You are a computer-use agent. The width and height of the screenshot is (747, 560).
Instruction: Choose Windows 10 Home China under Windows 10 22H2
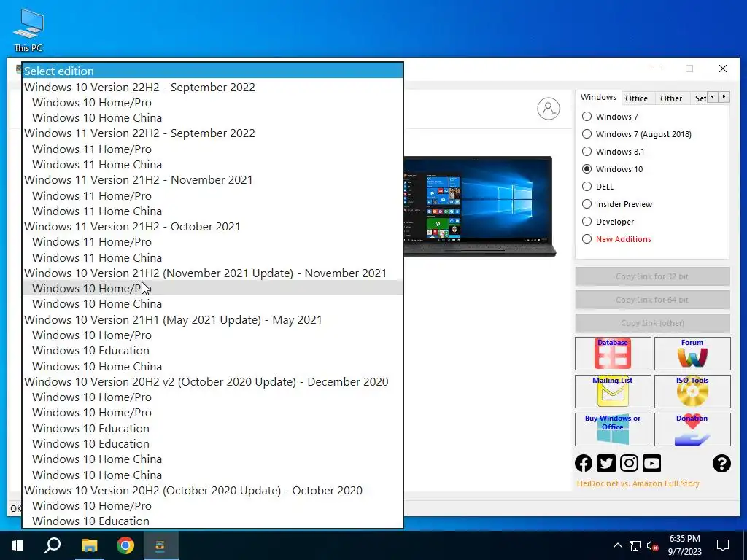point(212,117)
